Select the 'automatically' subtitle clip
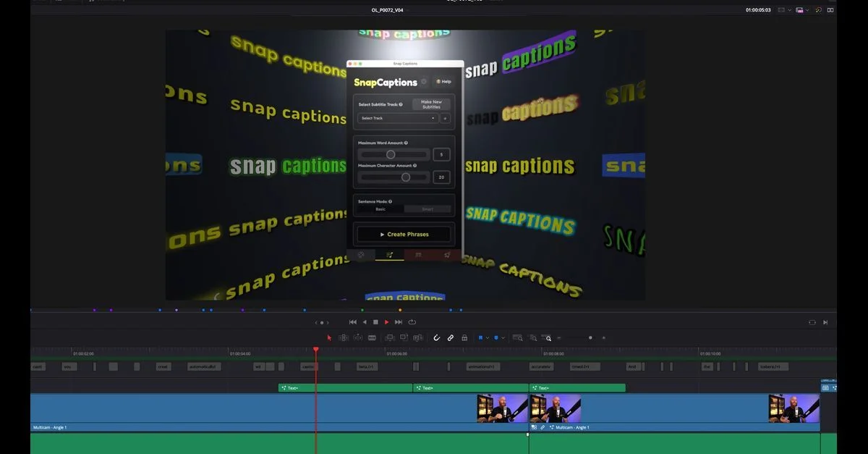868x454 pixels. tap(205, 366)
